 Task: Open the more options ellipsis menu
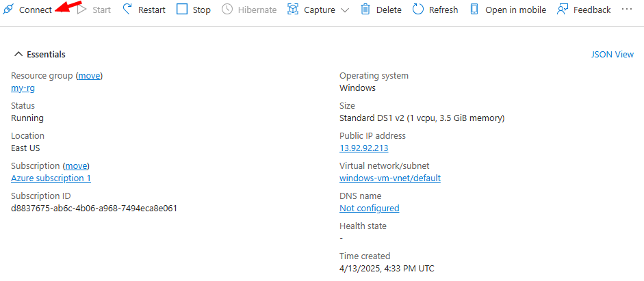point(627,9)
